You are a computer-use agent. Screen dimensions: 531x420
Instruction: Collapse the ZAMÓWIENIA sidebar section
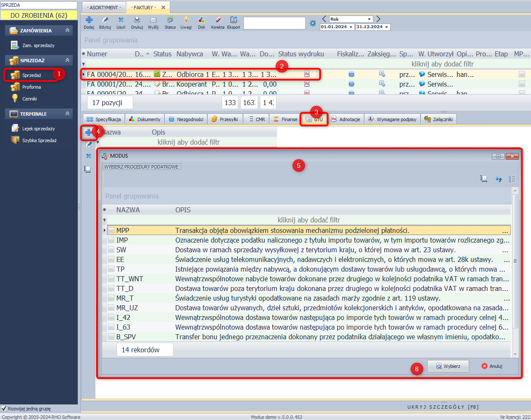click(x=67, y=30)
